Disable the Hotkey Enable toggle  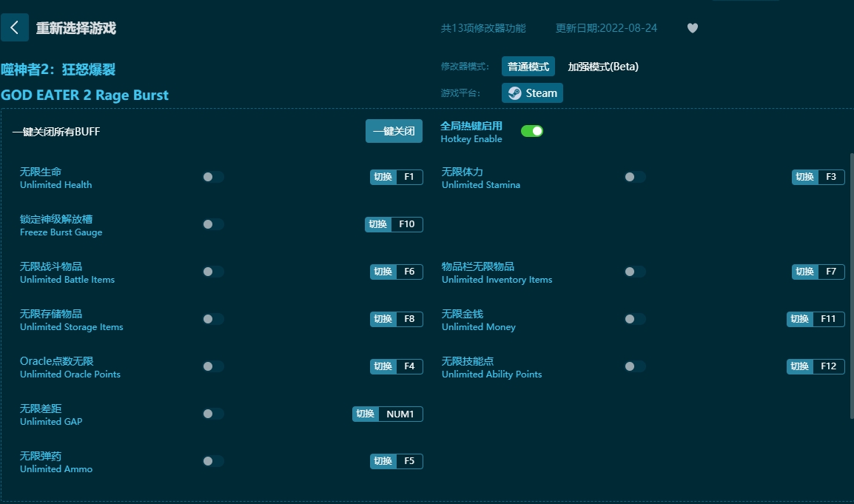tap(531, 131)
